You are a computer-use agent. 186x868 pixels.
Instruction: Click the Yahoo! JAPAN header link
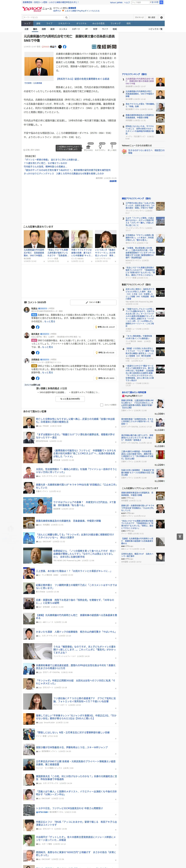(116, 2)
